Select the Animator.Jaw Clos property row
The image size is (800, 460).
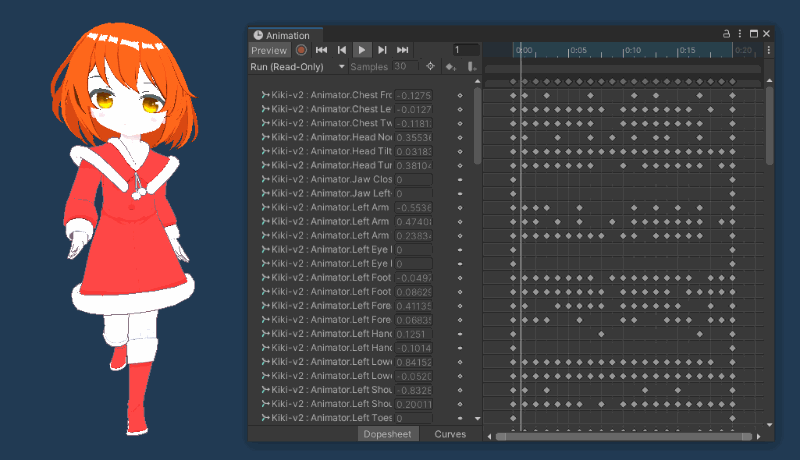coord(326,180)
